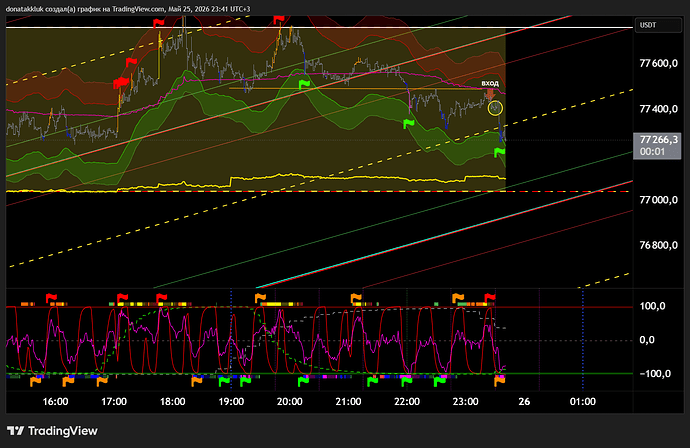Click the chart author caption header text

click(128, 9)
